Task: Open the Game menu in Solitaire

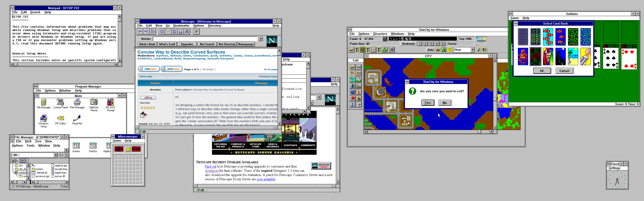Action: coord(515,18)
